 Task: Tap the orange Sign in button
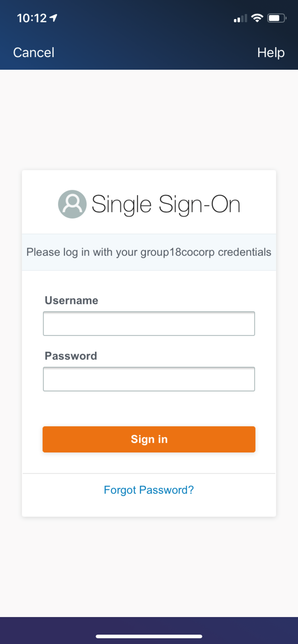(149, 439)
